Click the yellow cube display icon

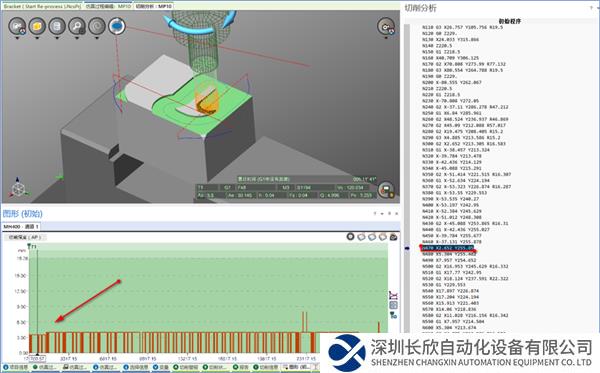click(x=37, y=26)
